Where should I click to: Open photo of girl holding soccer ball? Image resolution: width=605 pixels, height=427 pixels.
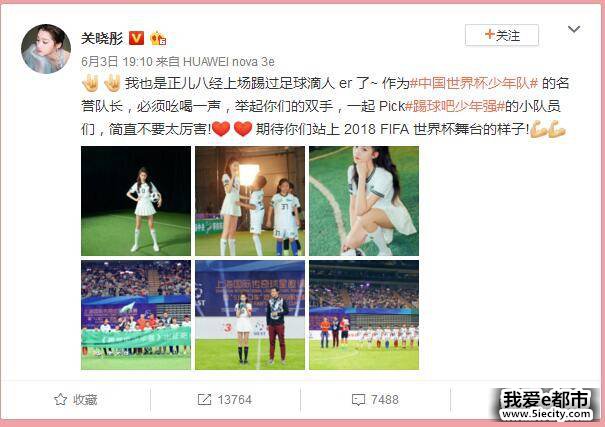[x=136, y=201]
